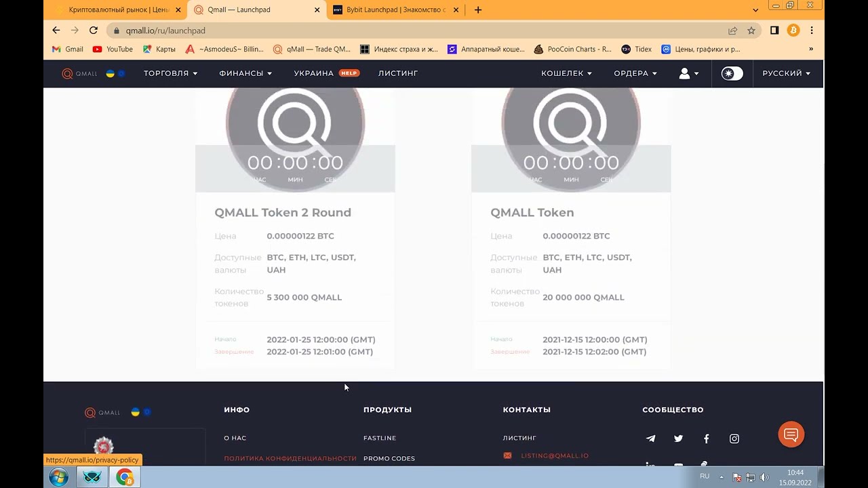The height and width of the screenshot is (488, 868).
Task: Open the browser side panel
Action: coord(774,30)
